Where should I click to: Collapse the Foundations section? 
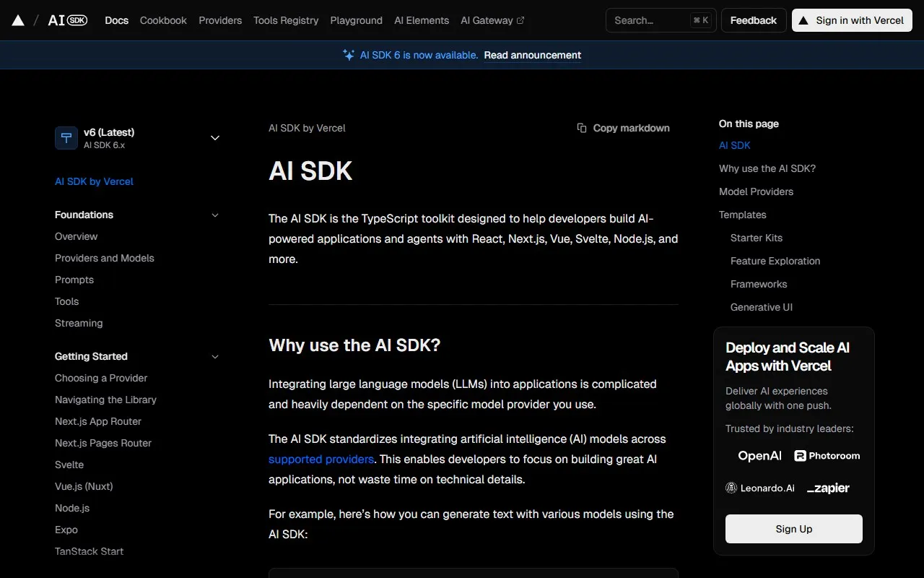pos(214,215)
